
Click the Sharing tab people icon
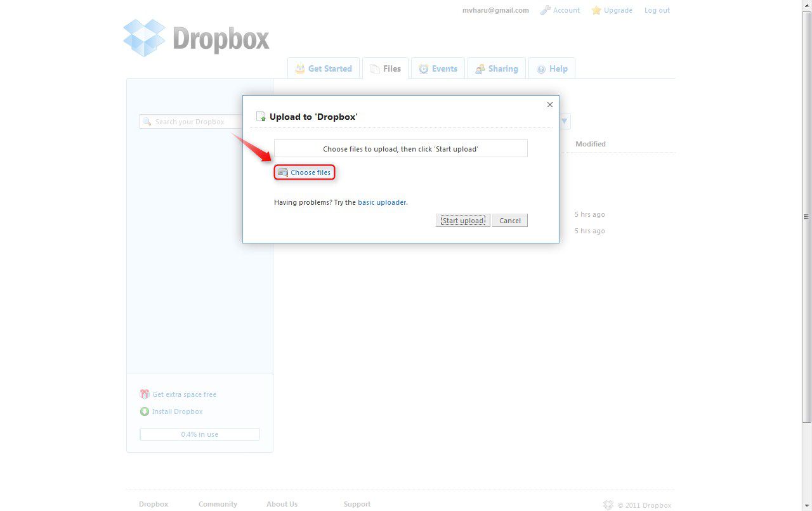(x=480, y=69)
